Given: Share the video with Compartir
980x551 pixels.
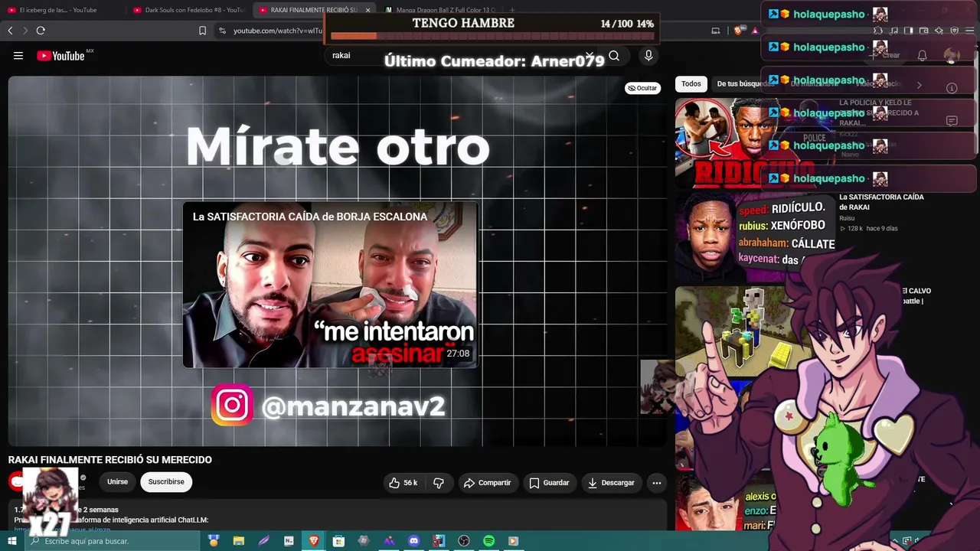Looking at the screenshot, I should pos(487,483).
